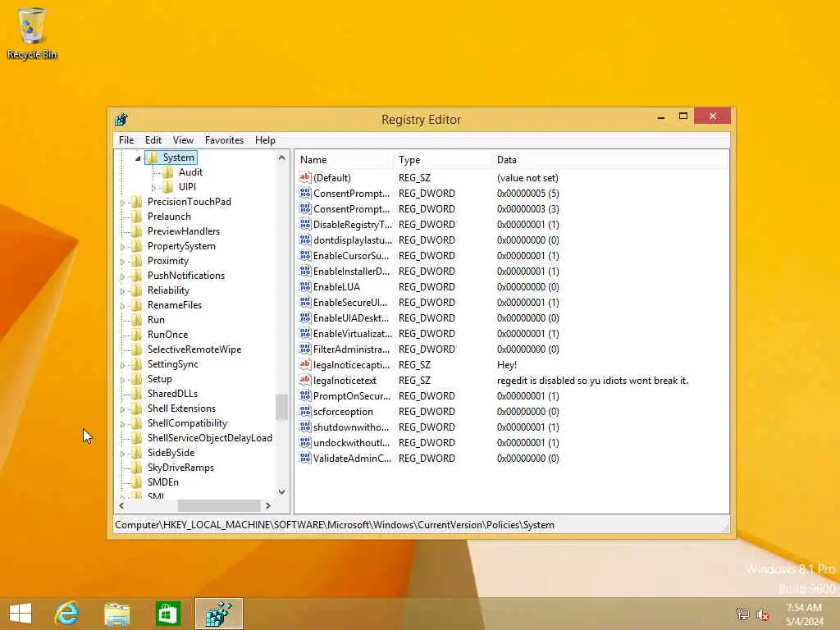
Task: Open File Explorer from taskbar
Action: click(x=116, y=614)
